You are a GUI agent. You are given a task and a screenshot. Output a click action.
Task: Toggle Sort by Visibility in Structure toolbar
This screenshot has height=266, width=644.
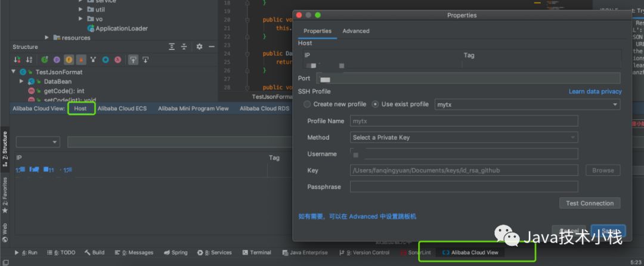17,60
